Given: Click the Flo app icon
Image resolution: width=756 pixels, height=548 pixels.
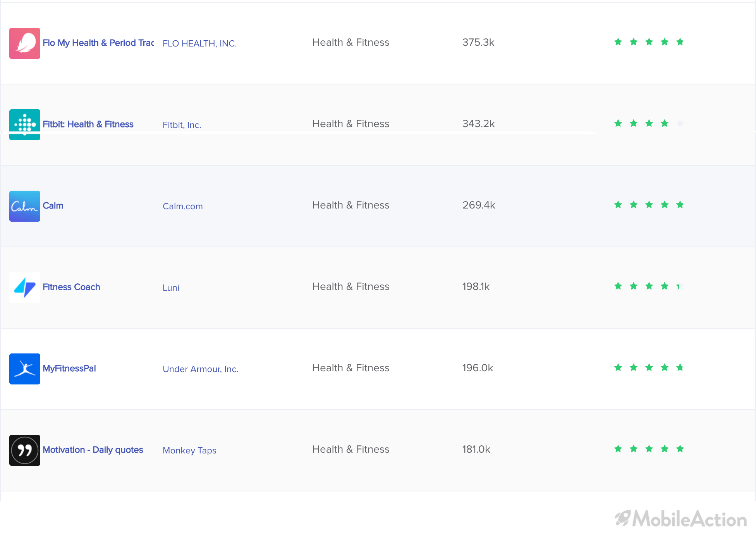Looking at the screenshot, I should 25,43.
